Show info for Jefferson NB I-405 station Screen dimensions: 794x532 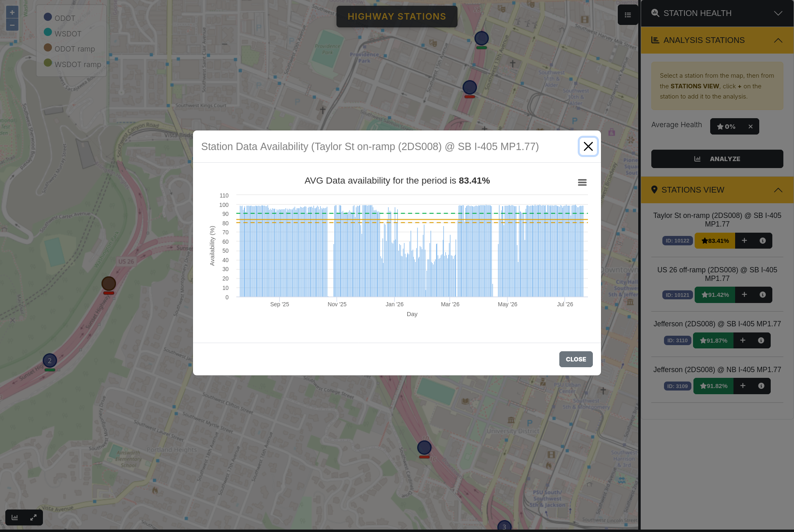coord(761,386)
